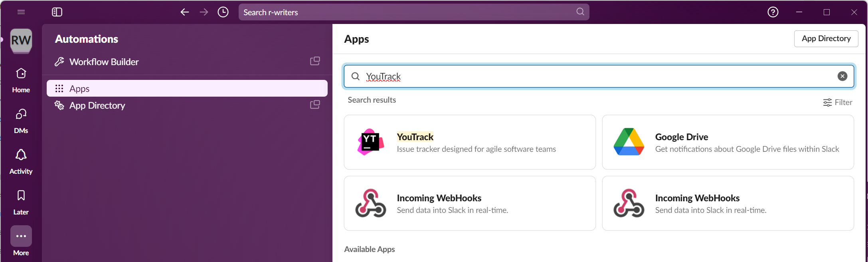Select the Apps menu item
868x262 pixels.
coord(187,89)
